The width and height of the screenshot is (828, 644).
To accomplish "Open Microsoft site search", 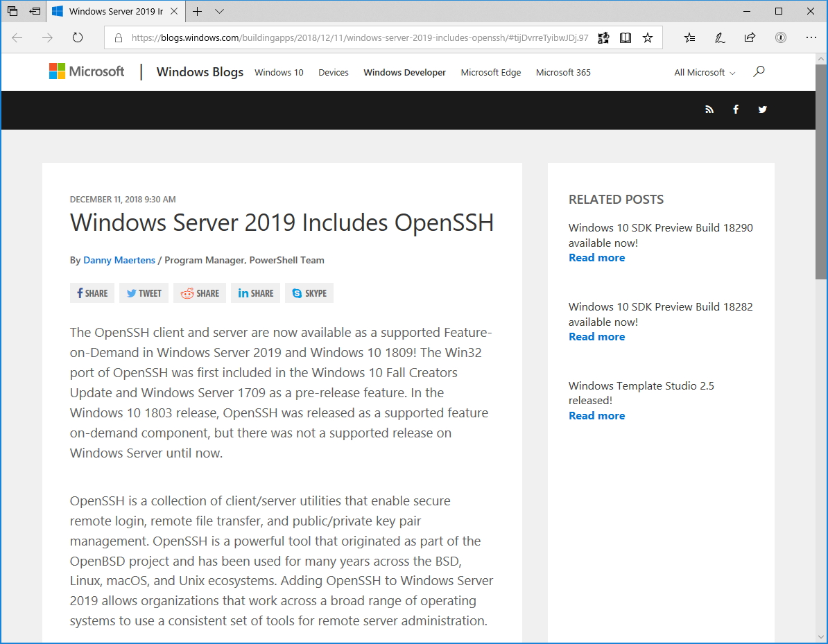I will 759,71.
